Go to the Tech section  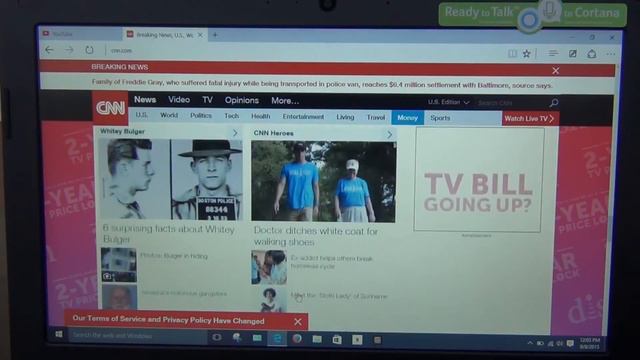231,116
